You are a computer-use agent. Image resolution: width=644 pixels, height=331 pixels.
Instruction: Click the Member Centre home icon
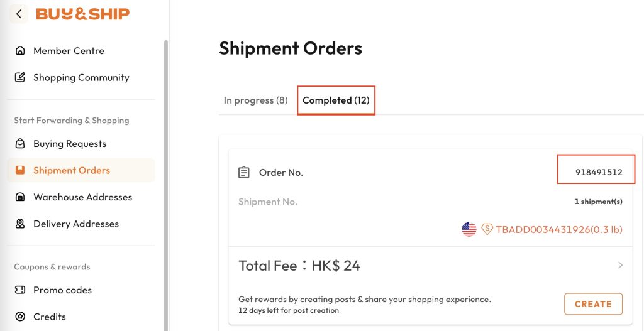tap(20, 51)
